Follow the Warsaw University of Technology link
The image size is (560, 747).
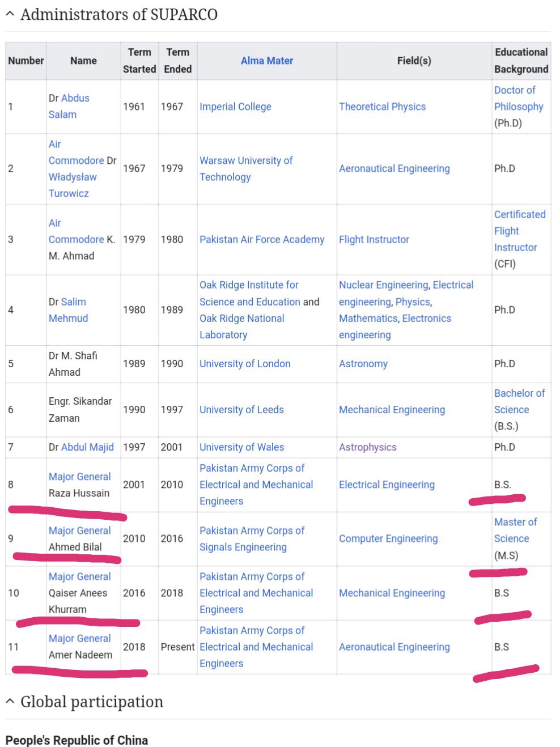(x=246, y=168)
